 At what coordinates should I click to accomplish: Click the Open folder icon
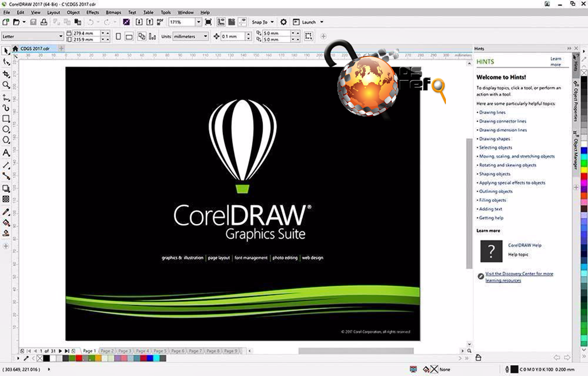17,22
